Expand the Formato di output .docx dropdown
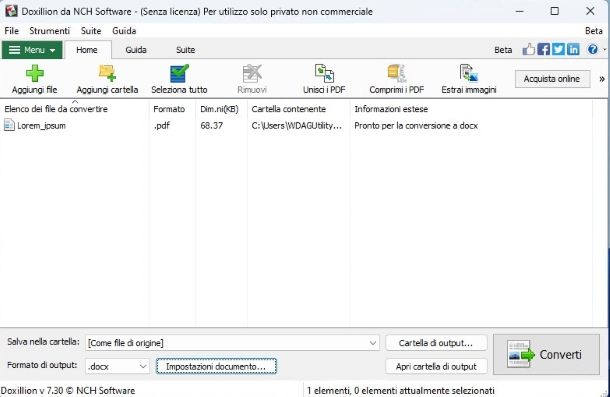Viewport: 610px width, 397px height. pos(143,366)
